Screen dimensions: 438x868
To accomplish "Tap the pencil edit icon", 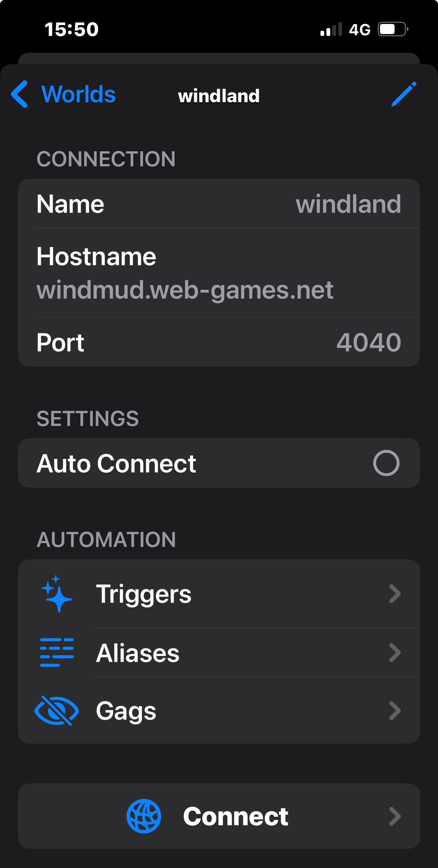I will point(404,94).
